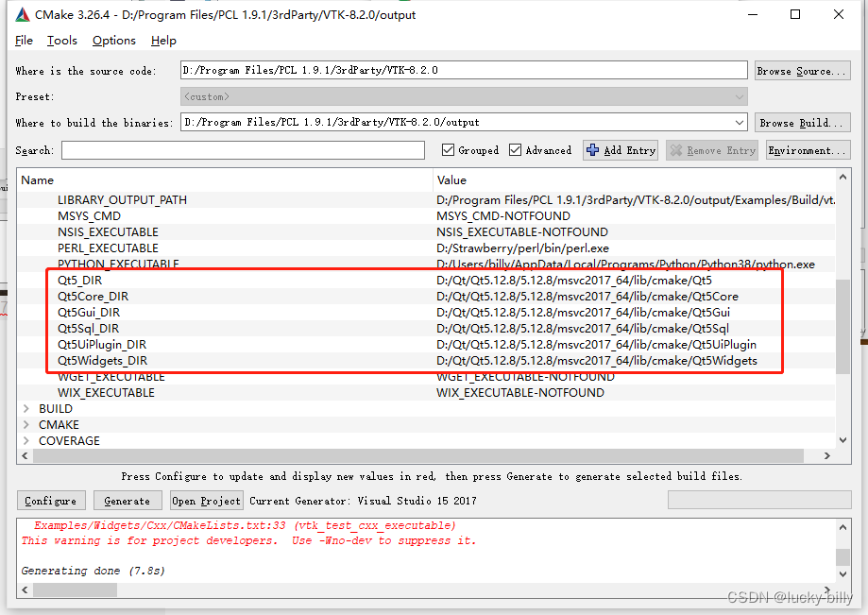Click the output log scroll-up arrow

842,527
